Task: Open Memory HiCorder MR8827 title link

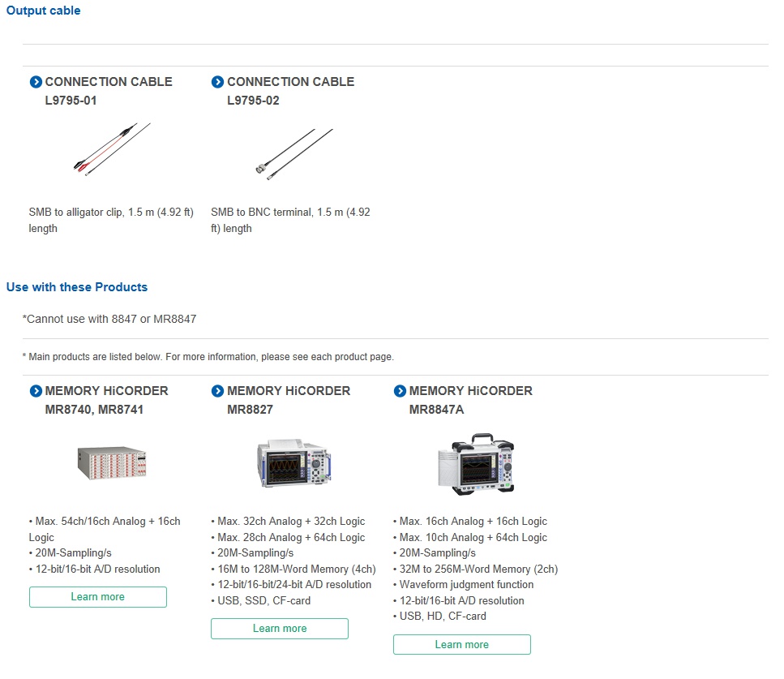Action: click(289, 400)
